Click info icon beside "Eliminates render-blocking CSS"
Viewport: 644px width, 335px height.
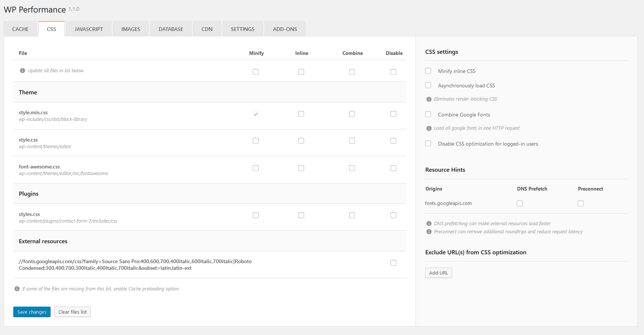429,99
